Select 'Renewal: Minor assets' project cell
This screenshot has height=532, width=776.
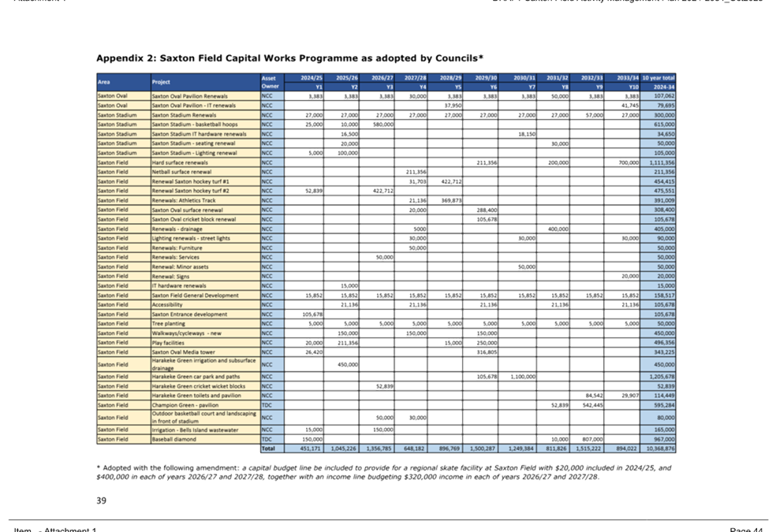[205, 267]
